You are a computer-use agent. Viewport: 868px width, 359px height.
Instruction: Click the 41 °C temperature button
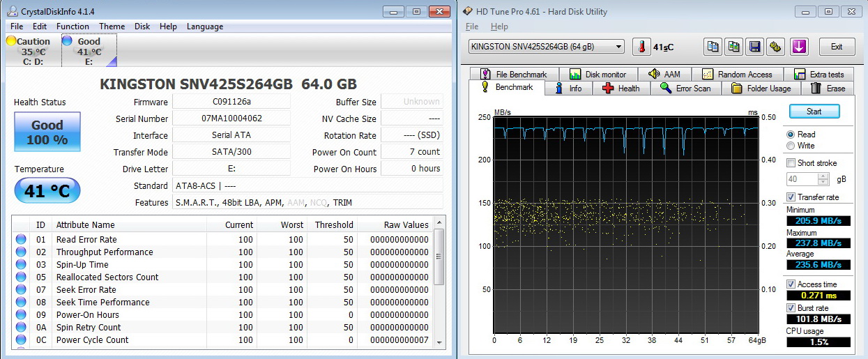(x=47, y=191)
